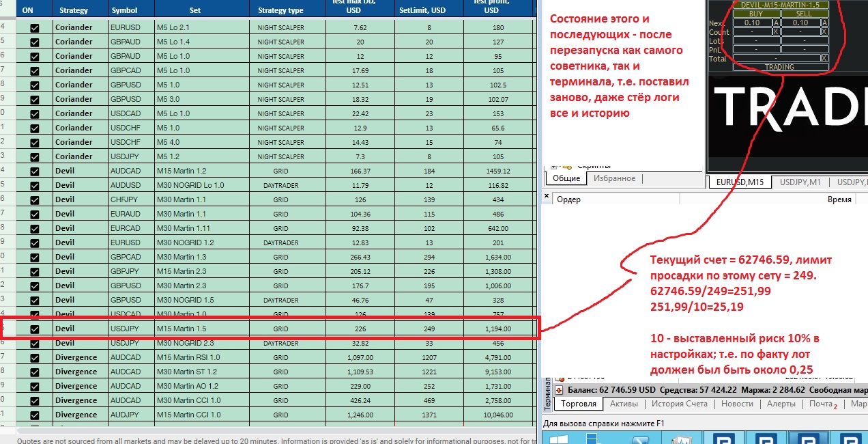Toggle the A button beside the Buy lot
Viewport: 868px width, 444px height.
click(x=776, y=23)
